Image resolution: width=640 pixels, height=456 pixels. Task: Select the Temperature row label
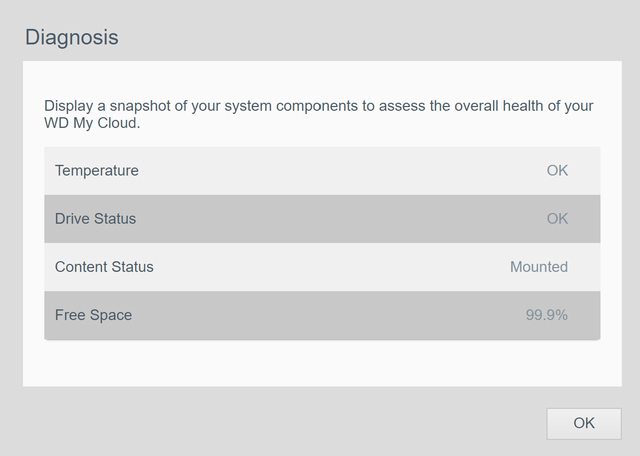[x=97, y=171]
